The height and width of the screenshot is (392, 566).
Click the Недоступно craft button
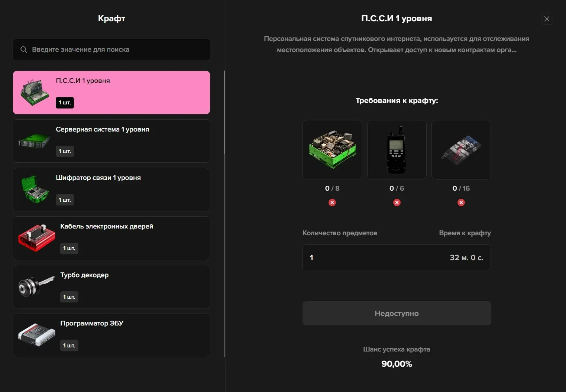pos(397,313)
